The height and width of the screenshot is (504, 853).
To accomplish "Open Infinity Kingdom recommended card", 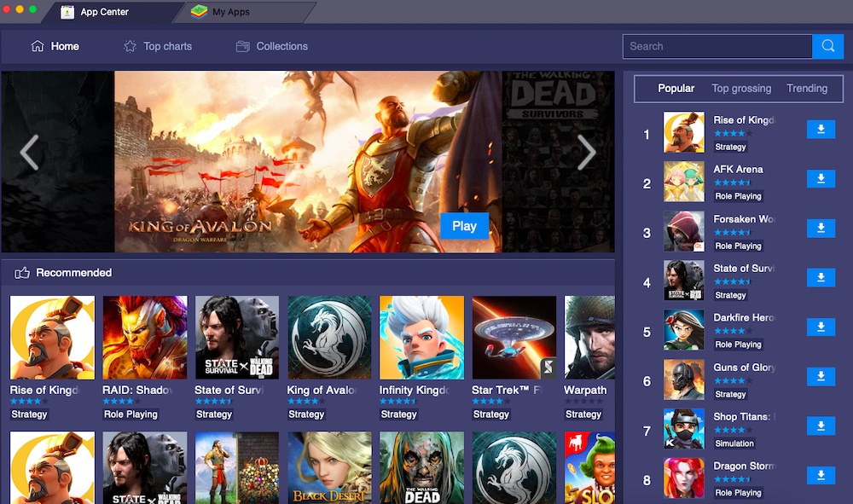I will [x=421, y=338].
